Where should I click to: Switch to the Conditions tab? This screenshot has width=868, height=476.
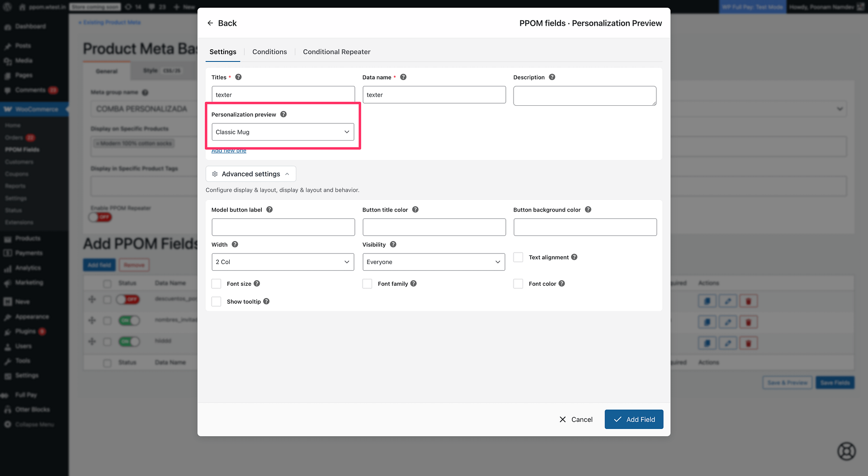[x=269, y=52]
